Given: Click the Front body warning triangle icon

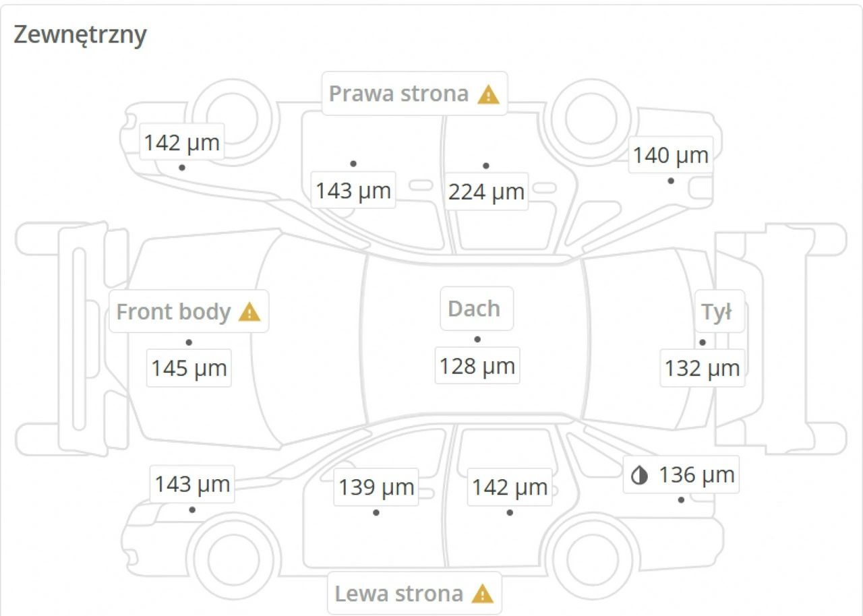Looking at the screenshot, I should (x=249, y=312).
